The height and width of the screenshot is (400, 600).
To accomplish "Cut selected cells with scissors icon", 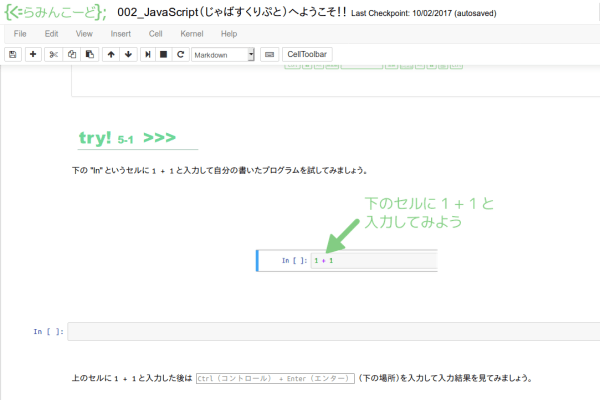I will click(54, 54).
